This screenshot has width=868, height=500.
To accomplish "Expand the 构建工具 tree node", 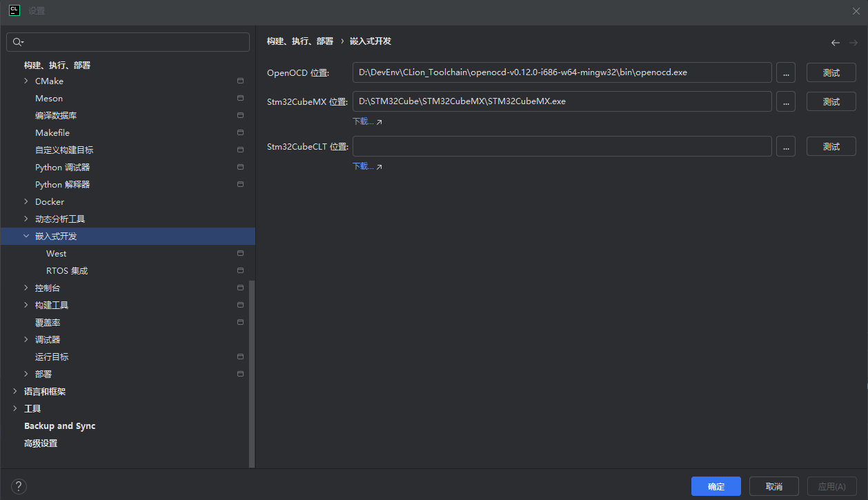I will tap(26, 305).
